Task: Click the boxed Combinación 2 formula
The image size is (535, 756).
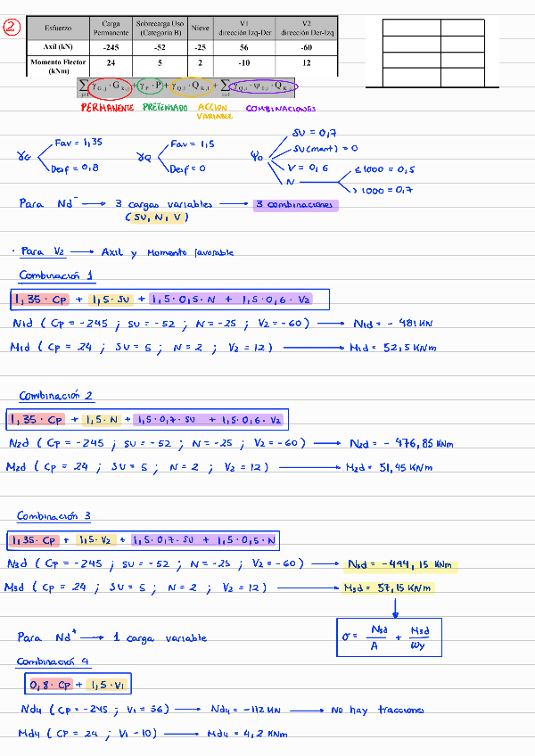Action: (144, 419)
